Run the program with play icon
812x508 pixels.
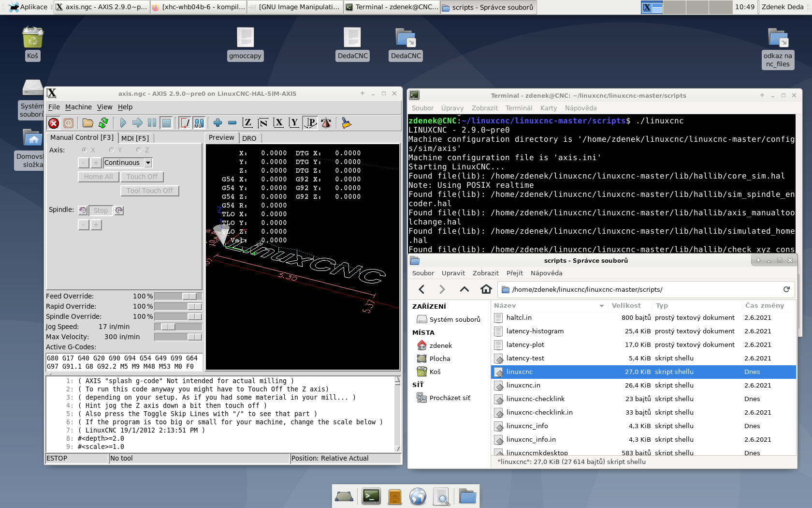click(x=123, y=123)
